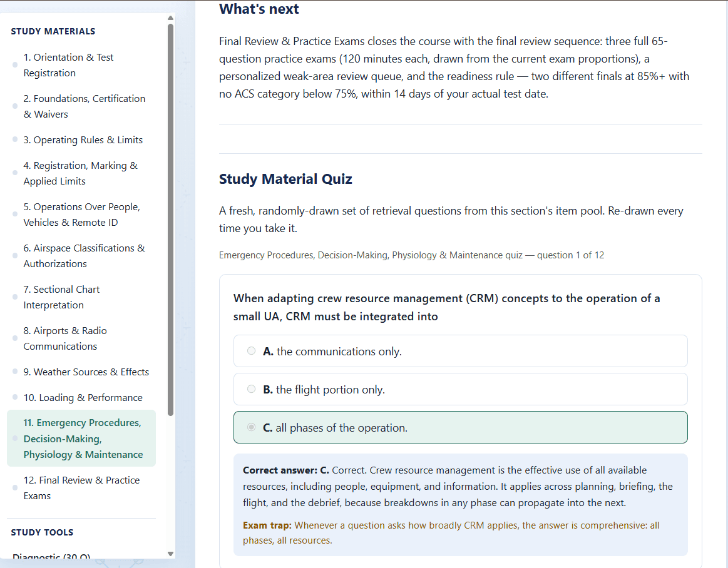Select radio for answer C all phases
Screen dimensions: 728x568
point(251,427)
